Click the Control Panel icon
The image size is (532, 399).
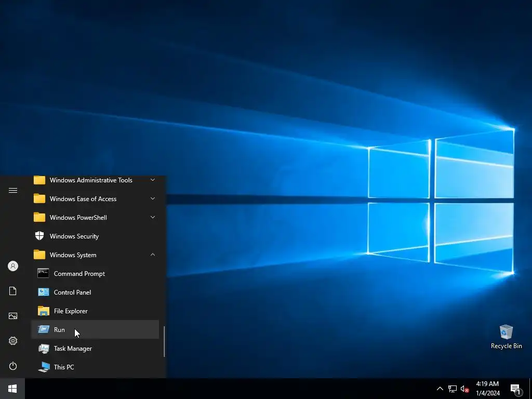[44, 292]
